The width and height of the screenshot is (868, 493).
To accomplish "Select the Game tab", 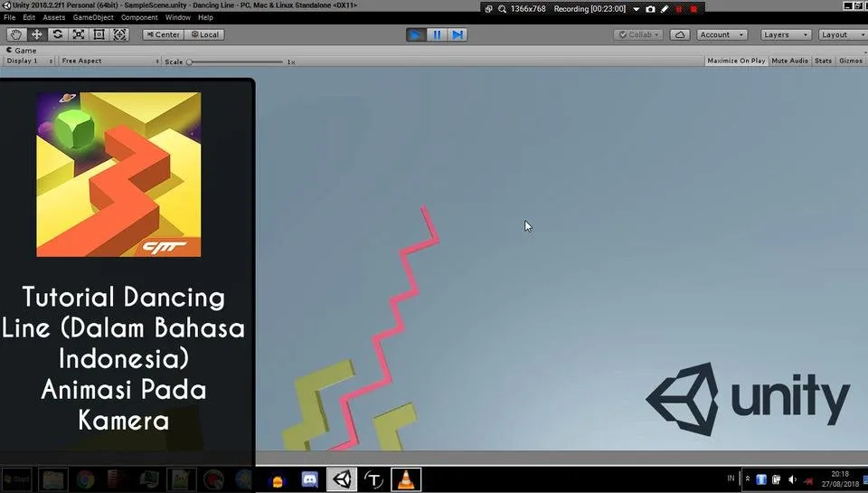I will point(21,50).
